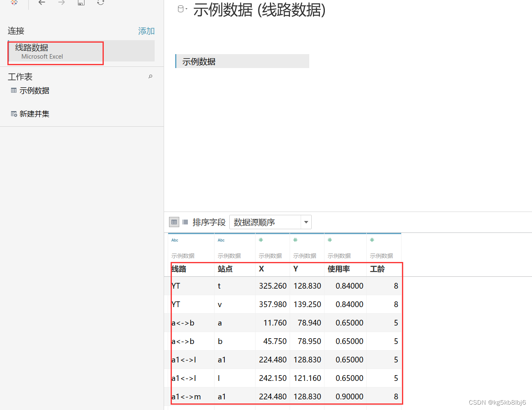Switch to metadata list view
Screen dimensions: 532x410
tap(185, 222)
